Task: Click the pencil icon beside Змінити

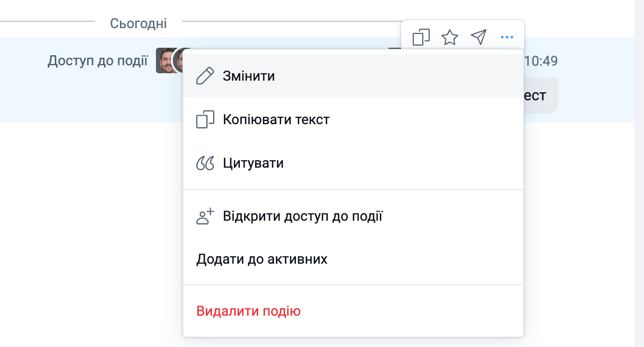Action: [x=205, y=76]
